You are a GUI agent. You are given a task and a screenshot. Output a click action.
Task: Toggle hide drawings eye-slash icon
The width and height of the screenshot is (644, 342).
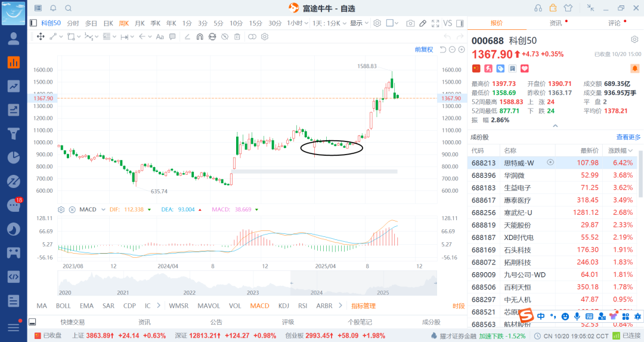[225, 36]
